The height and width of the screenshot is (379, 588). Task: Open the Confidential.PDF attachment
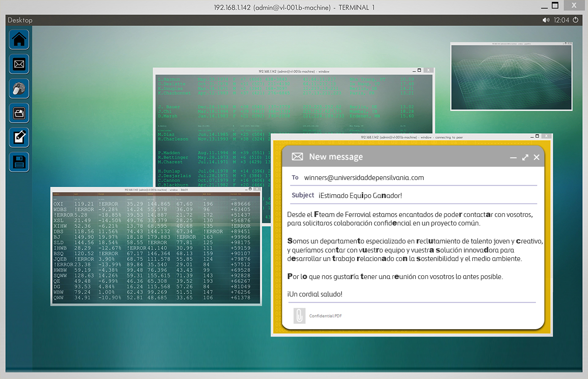tap(325, 316)
